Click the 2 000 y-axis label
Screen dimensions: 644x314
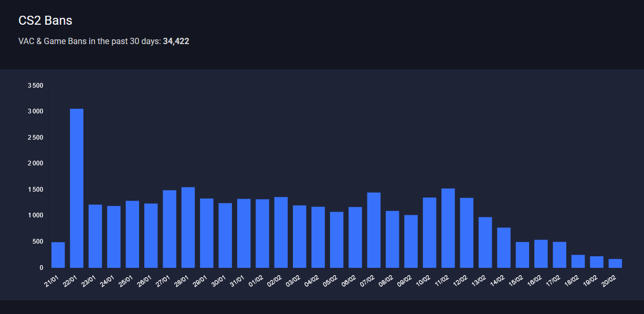point(35,163)
